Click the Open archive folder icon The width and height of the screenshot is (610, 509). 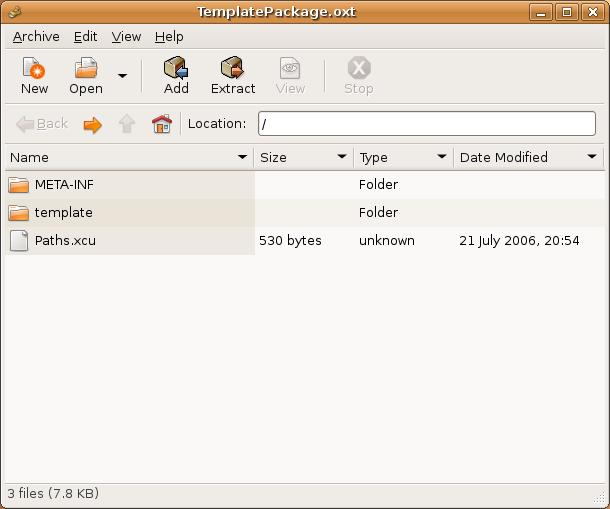click(86, 68)
